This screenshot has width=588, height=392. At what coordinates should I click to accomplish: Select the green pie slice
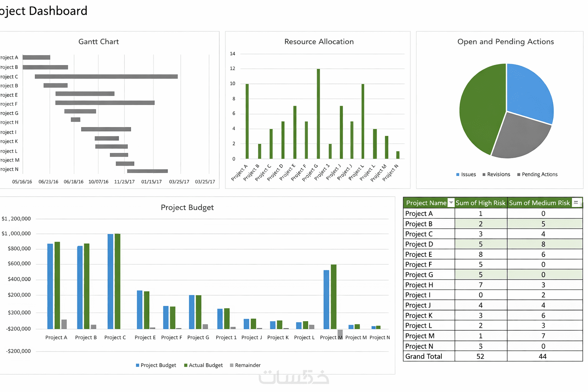click(480, 110)
